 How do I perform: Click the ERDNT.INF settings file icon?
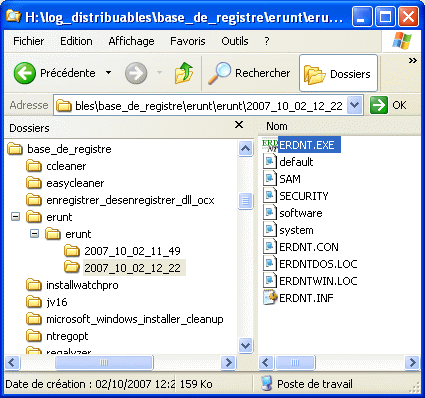(270, 298)
